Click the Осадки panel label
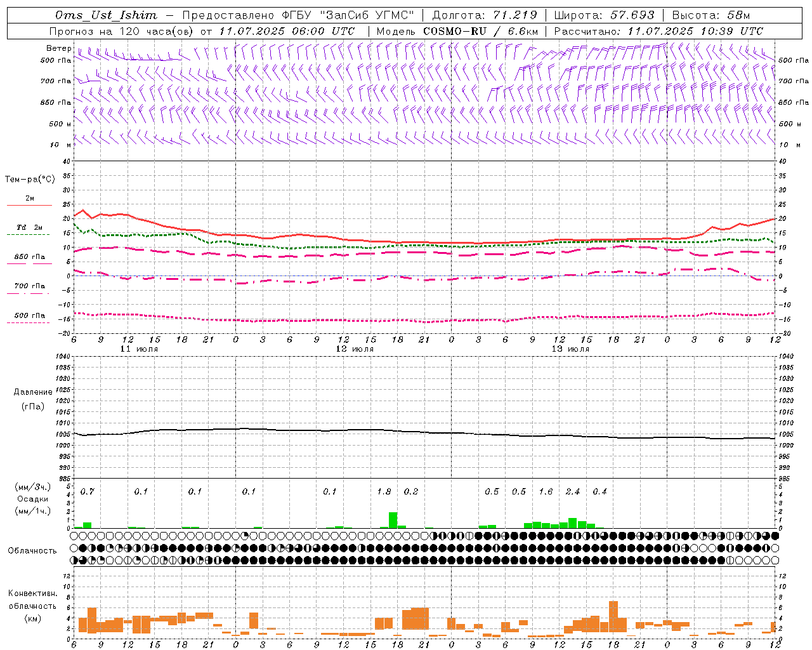Viewport: 812px width, 650px height. pyautogui.click(x=32, y=499)
